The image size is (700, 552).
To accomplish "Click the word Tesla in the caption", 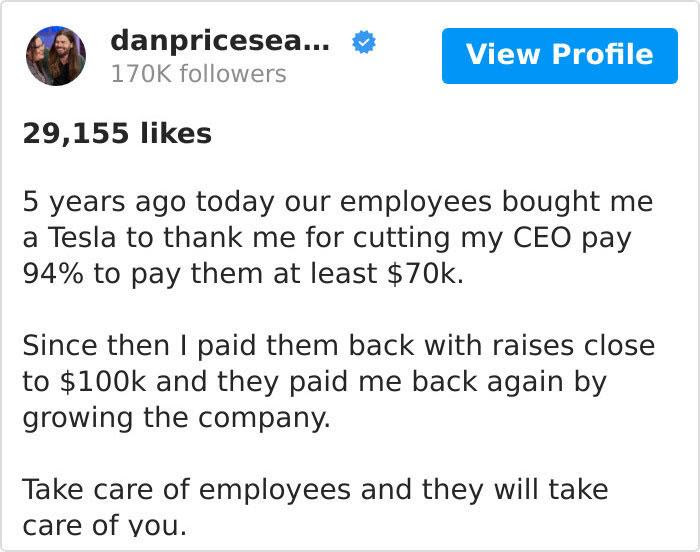I will pos(82,238).
